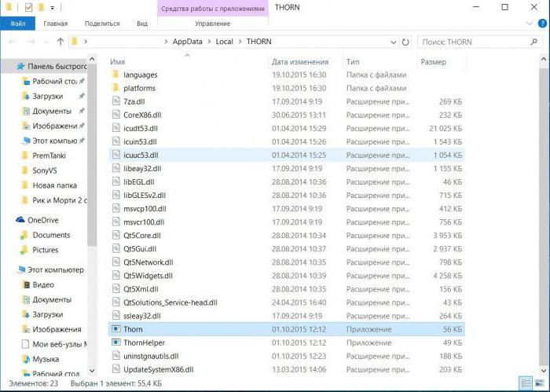Open OneDrive Documents folder
The height and width of the screenshot is (392, 550).
pos(46,235)
